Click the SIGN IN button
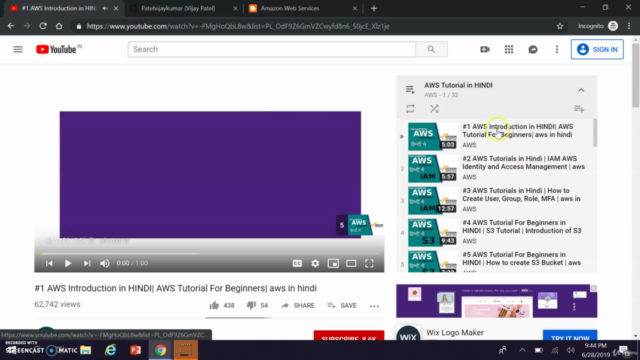Image resolution: width=640 pixels, height=360 pixels. pos(597,49)
